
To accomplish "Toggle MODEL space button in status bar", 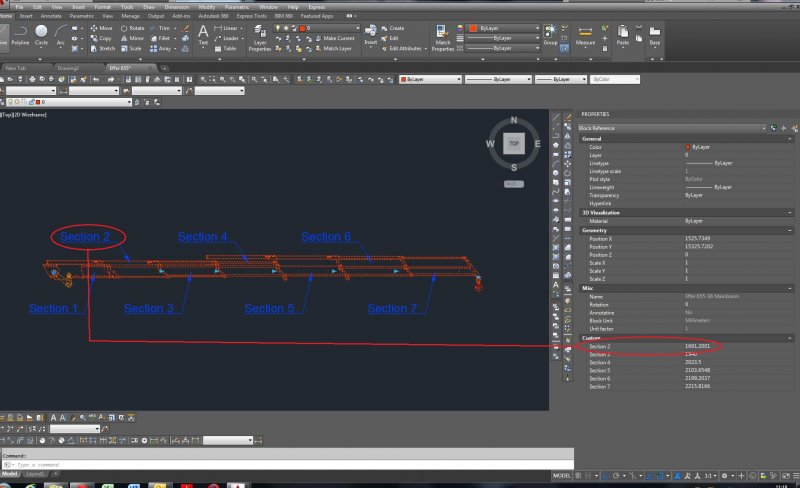I will point(562,476).
